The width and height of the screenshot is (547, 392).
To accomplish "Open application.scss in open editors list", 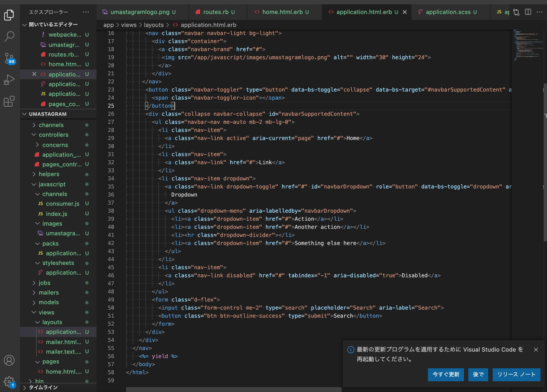I will pos(58,84).
